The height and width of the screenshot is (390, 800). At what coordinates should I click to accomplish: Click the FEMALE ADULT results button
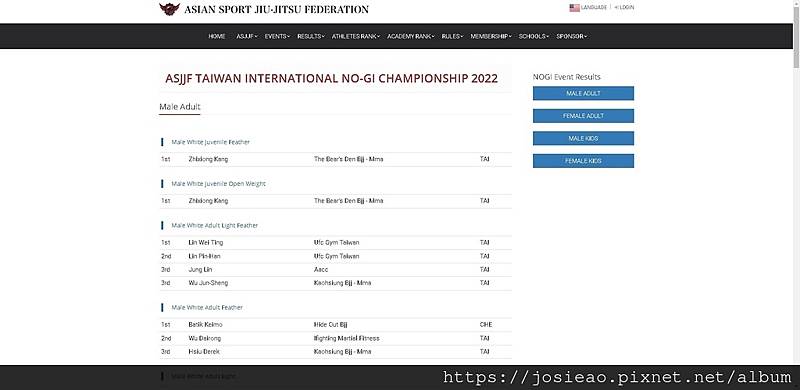(x=583, y=116)
